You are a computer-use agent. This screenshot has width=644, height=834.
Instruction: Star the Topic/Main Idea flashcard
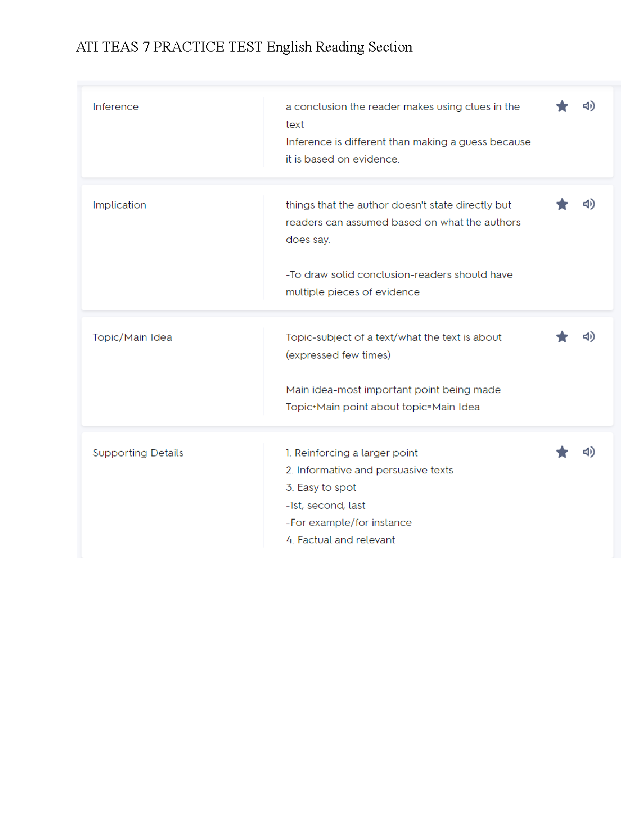(x=562, y=337)
